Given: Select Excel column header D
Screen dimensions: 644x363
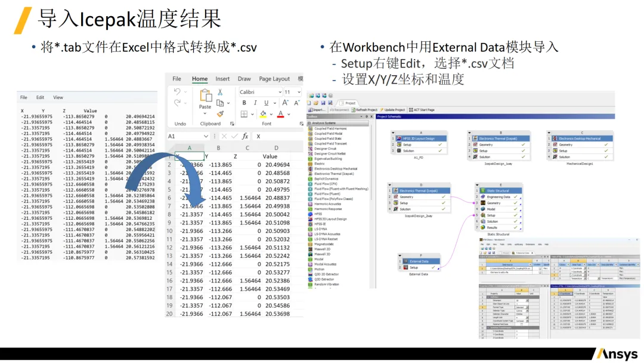Looking at the screenshot, I should pyautogui.click(x=276, y=148).
